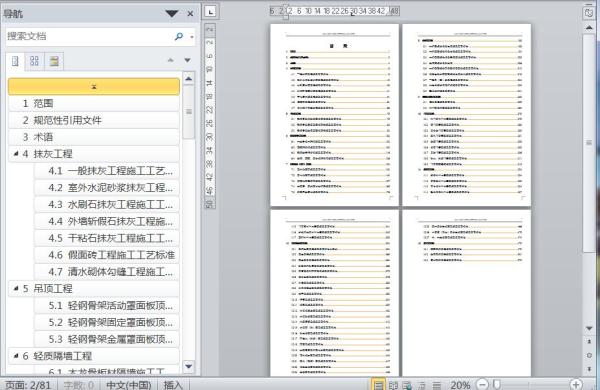Go to previous heading arrow
Screen dimensions: 600x390
tap(171, 60)
